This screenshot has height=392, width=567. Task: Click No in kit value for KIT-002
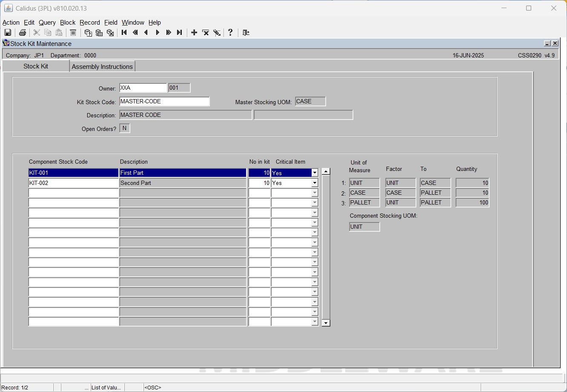[x=259, y=183]
